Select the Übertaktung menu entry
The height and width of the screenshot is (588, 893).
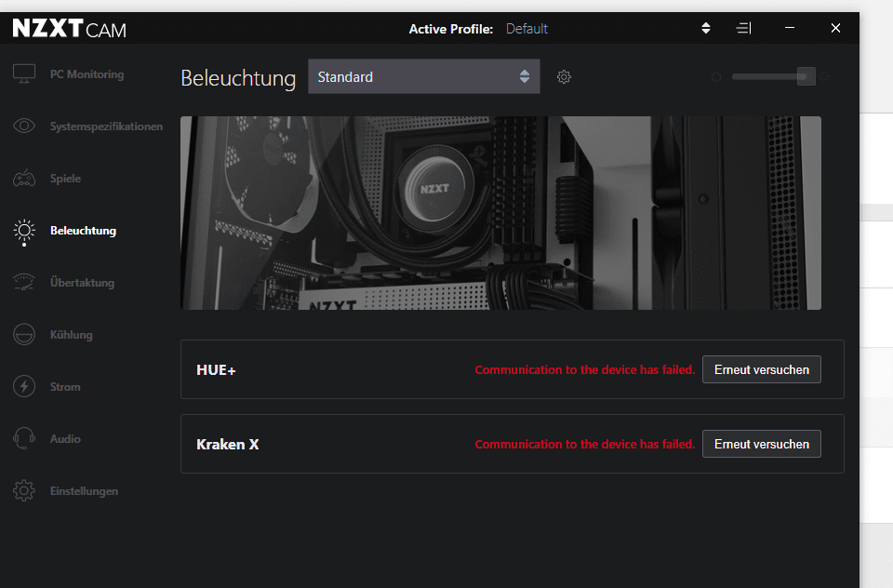82,282
